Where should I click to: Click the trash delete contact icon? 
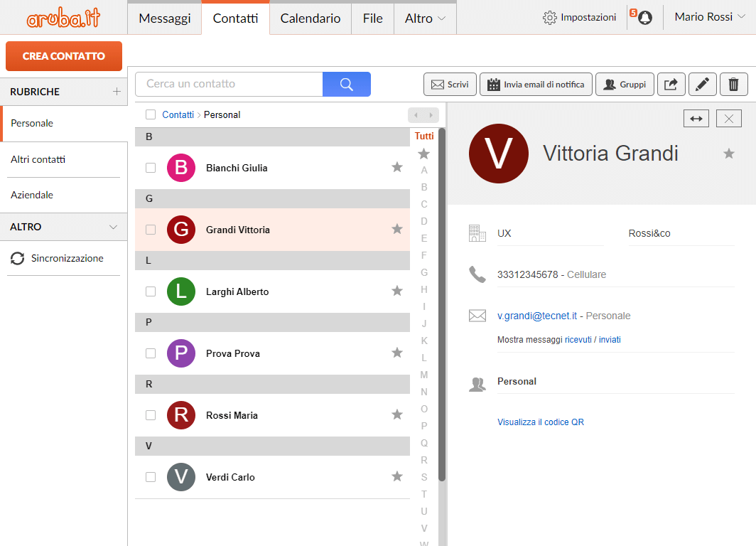tap(733, 85)
